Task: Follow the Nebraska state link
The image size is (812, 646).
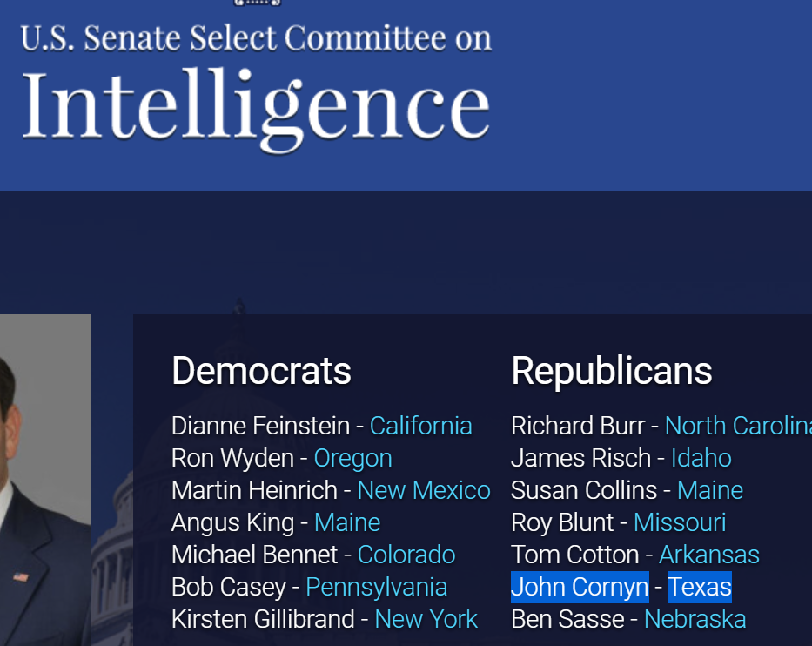Action: [x=695, y=619]
